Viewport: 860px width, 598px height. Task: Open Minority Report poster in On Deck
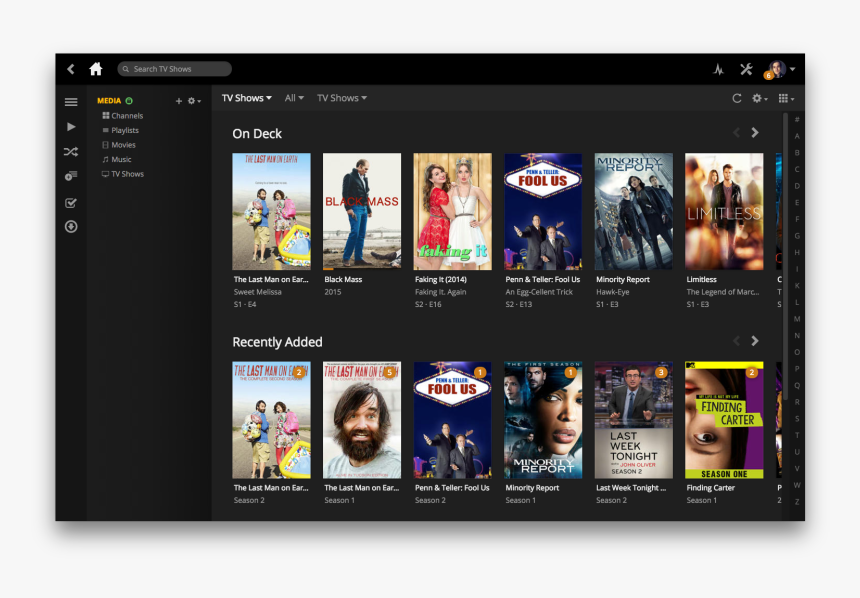[x=633, y=211]
